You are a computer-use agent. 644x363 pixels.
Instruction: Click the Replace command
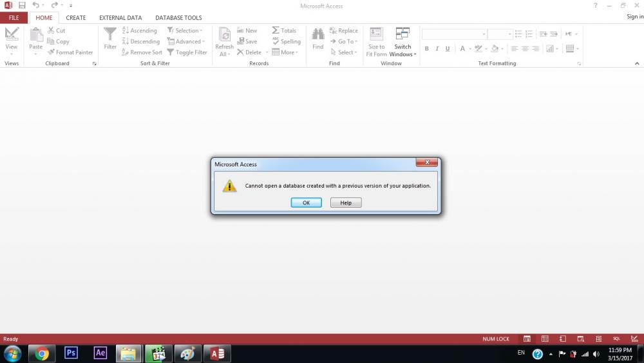coord(344,30)
